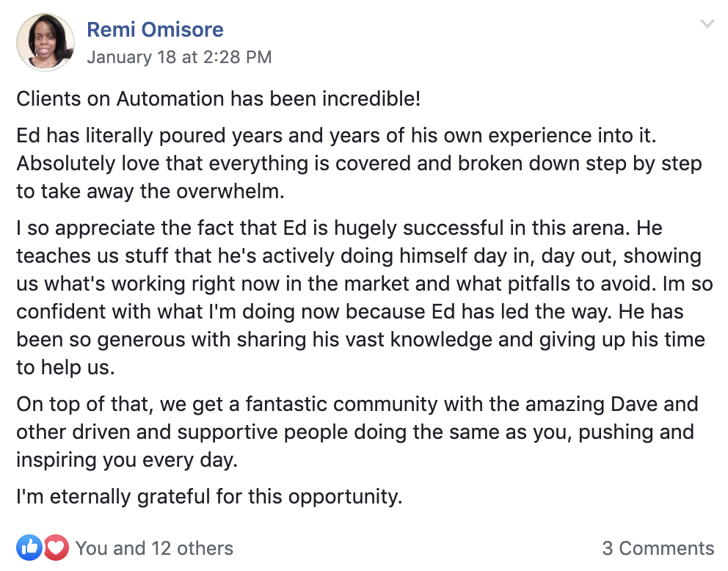728x571 pixels.
Task: Open the 3 Comments link
Action: coord(658,548)
